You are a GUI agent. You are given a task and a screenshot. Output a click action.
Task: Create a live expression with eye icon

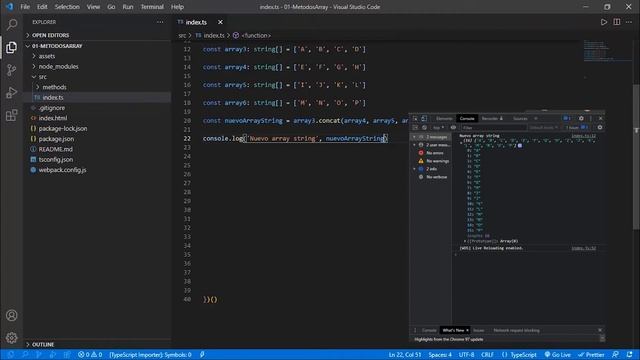[453, 128]
